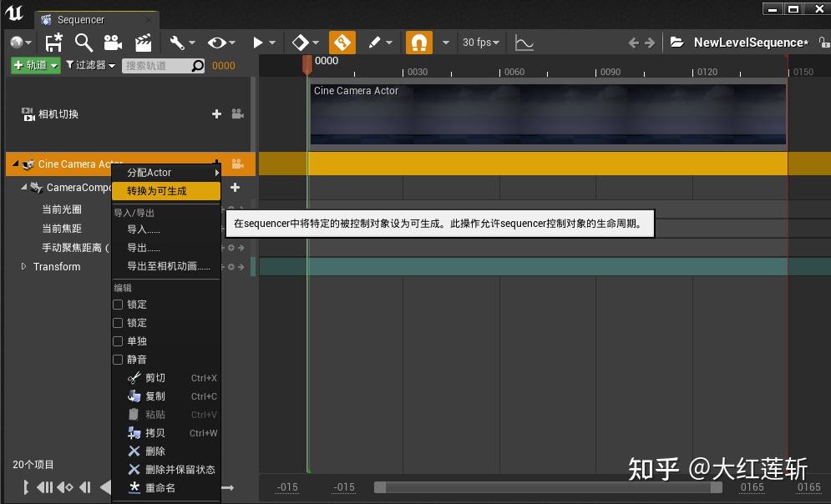Click the Render Movie clapperboard icon
The height and width of the screenshot is (504, 831).
click(x=142, y=41)
